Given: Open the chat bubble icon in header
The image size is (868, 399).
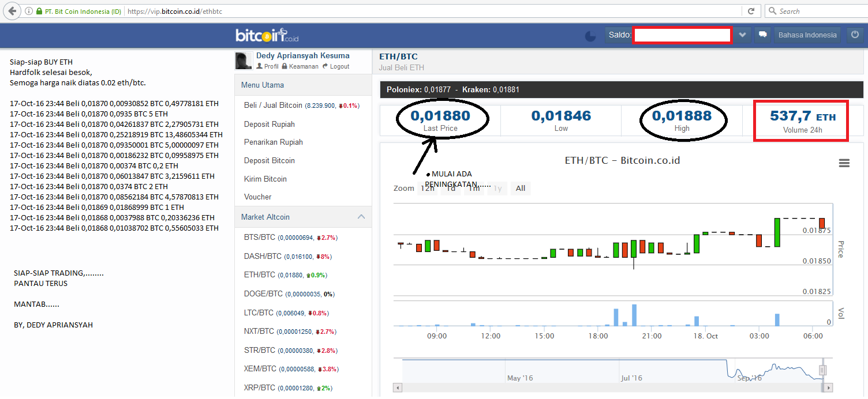Looking at the screenshot, I should pos(762,35).
